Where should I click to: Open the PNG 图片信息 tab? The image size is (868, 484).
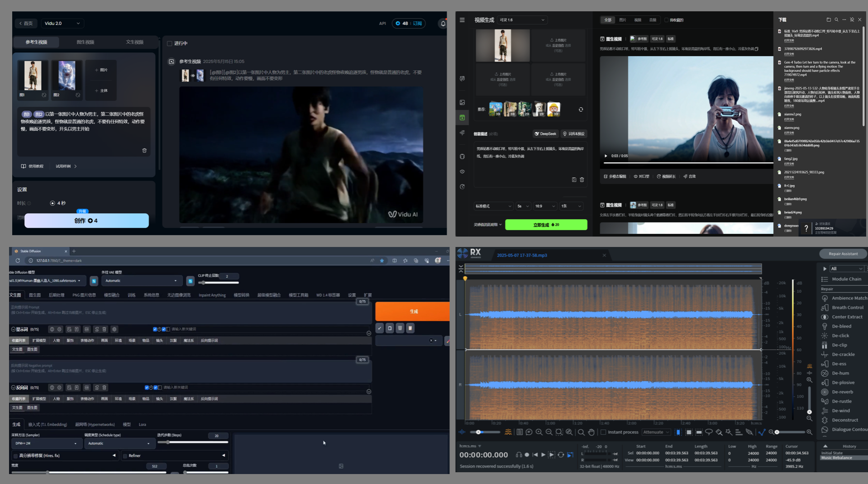pyautogui.click(x=84, y=295)
